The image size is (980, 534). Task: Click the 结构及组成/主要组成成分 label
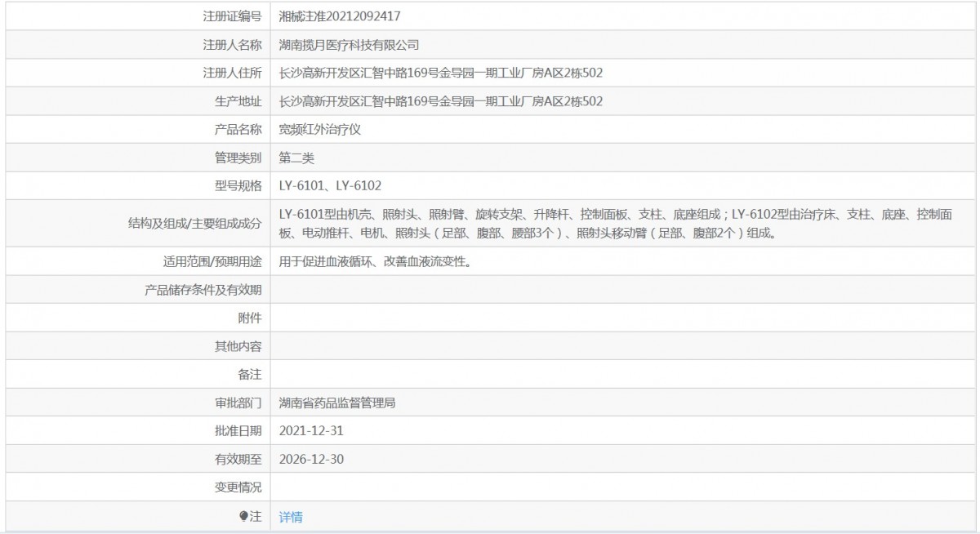tap(195, 224)
